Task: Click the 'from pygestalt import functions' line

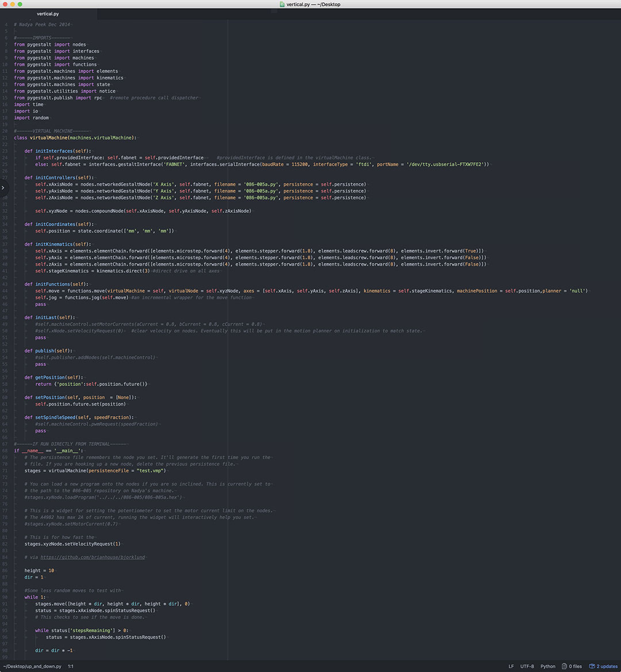Action: [55, 64]
